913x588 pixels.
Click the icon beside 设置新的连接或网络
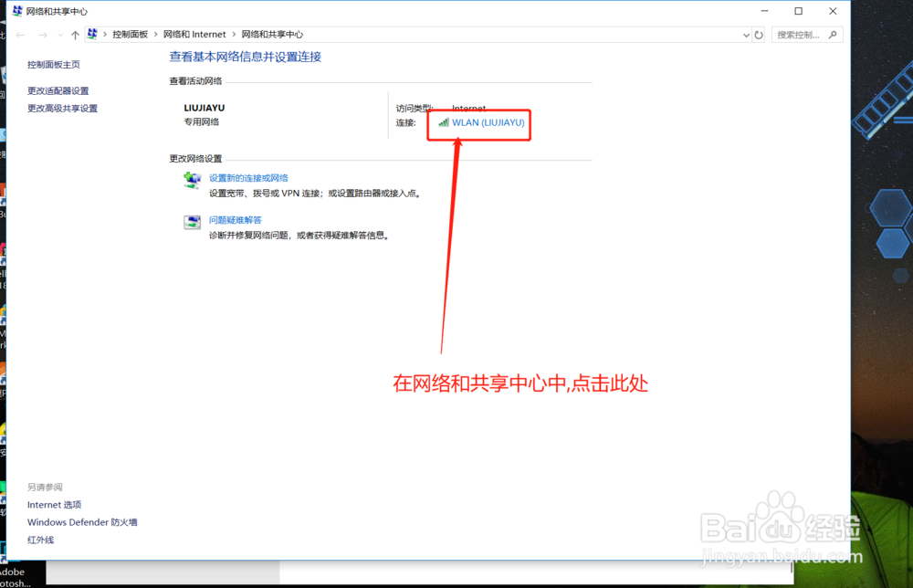point(192,179)
